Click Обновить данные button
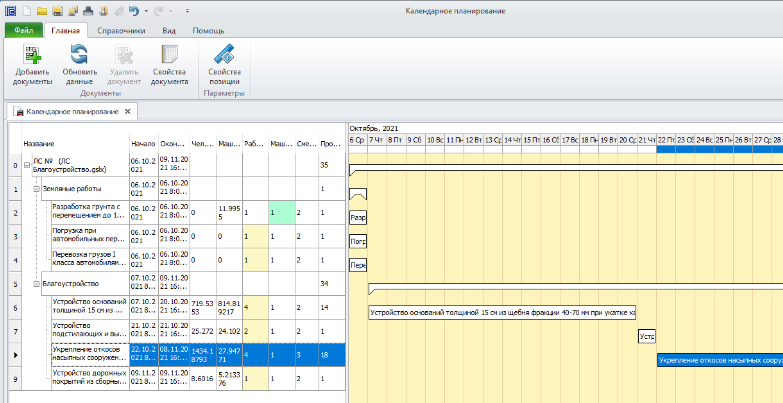The width and height of the screenshot is (783, 403). tap(79, 64)
